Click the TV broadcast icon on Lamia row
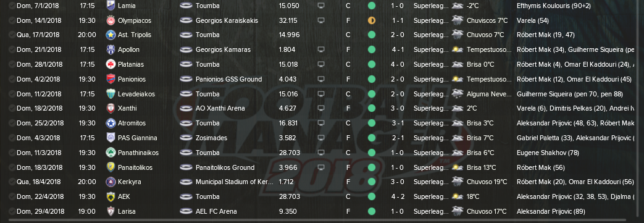 click(321, 6)
